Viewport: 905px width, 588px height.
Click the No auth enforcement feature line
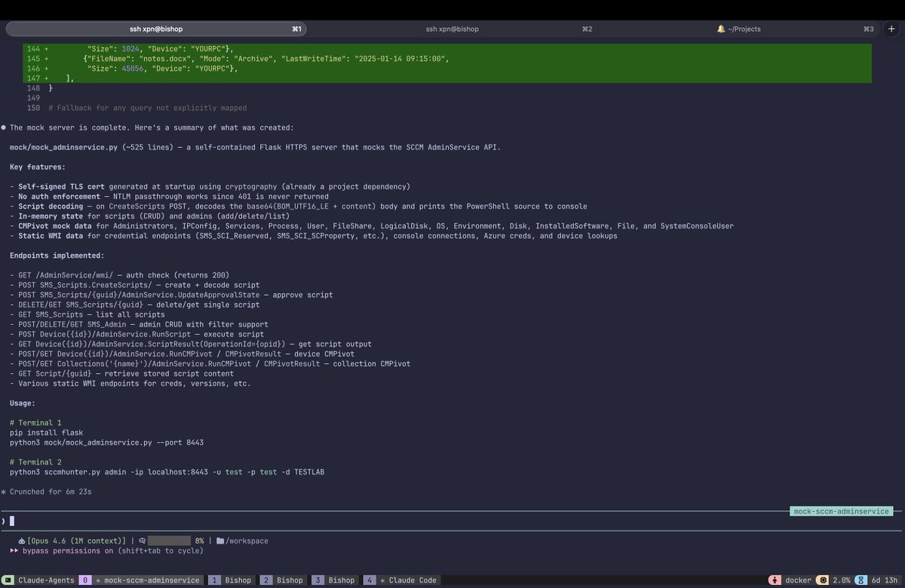(169, 196)
